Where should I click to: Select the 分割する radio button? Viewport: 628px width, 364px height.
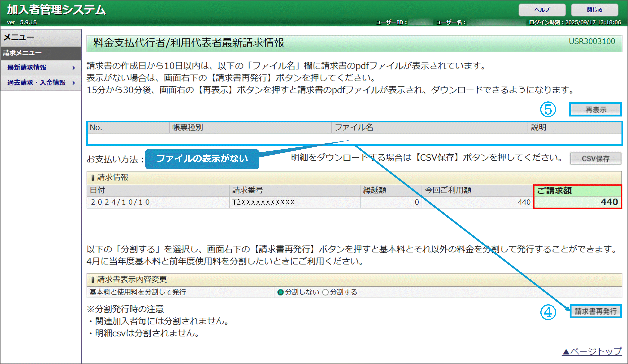click(325, 292)
